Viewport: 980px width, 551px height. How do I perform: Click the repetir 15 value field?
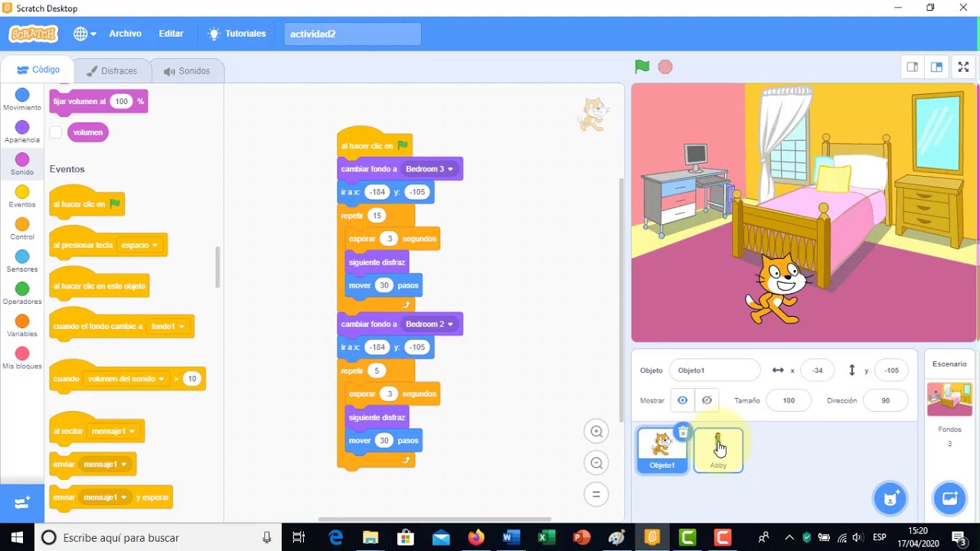point(377,216)
